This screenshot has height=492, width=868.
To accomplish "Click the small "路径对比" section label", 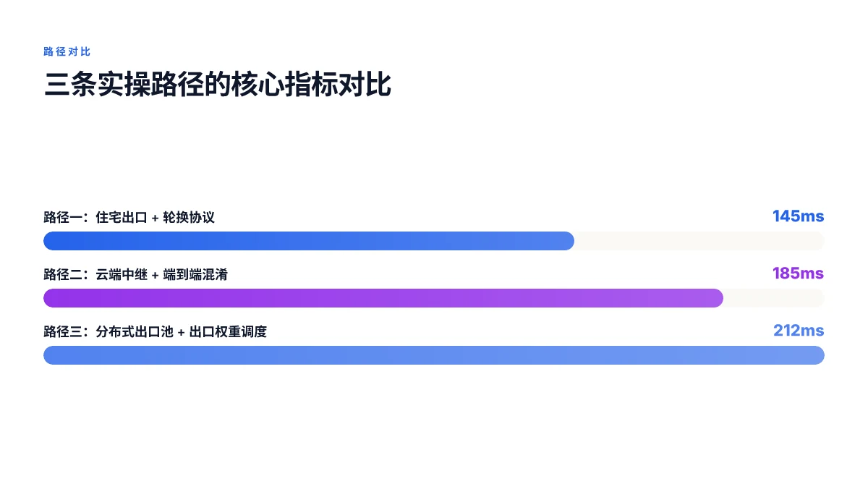I will point(67,52).
